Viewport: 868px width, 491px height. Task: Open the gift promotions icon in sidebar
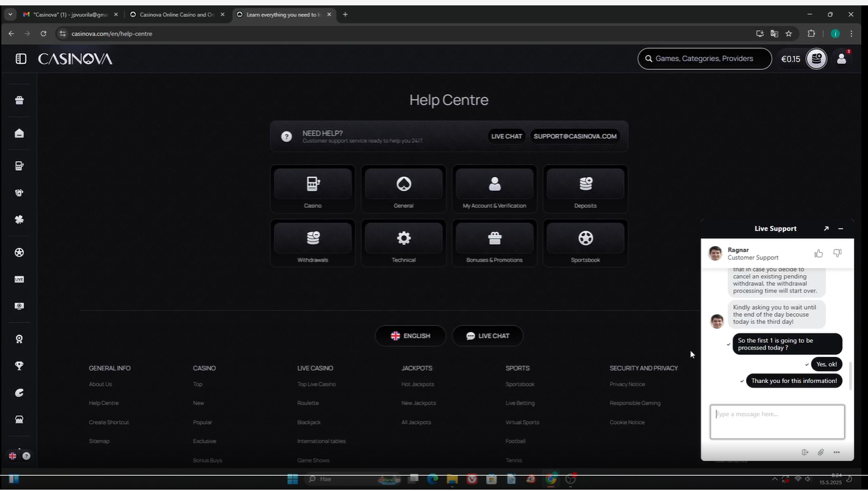[x=19, y=100]
